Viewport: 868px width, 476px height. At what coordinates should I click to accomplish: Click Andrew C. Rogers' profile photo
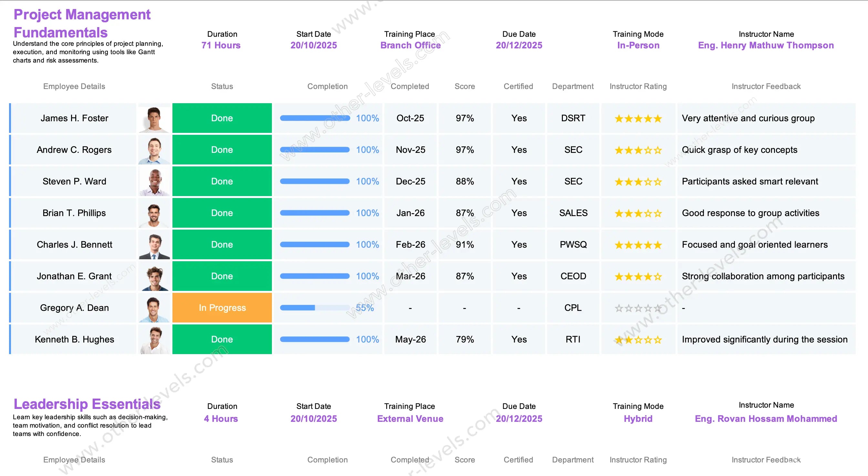(x=154, y=150)
